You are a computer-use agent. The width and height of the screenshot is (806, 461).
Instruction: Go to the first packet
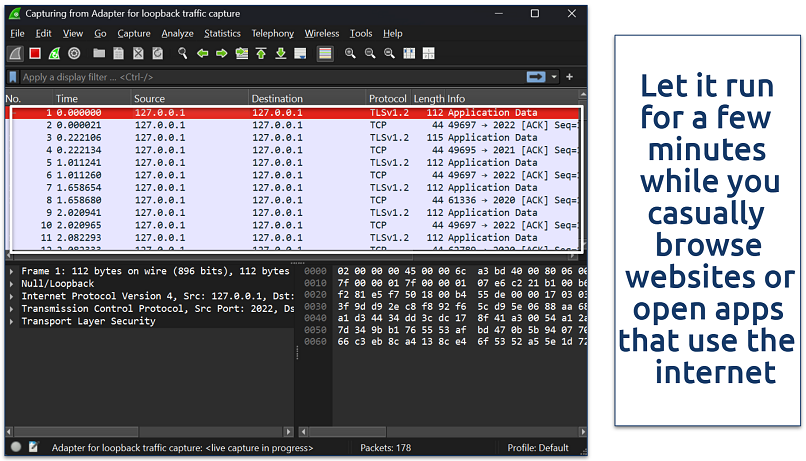[x=262, y=53]
